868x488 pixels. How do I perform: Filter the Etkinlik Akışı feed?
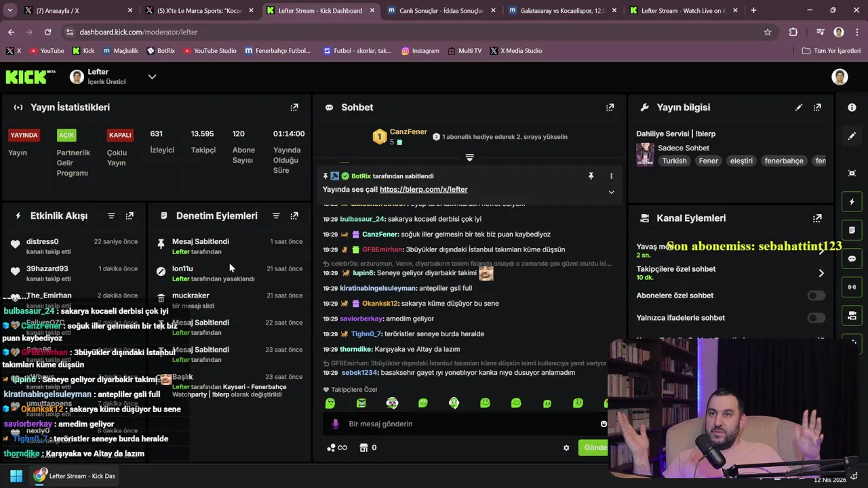coord(111,216)
